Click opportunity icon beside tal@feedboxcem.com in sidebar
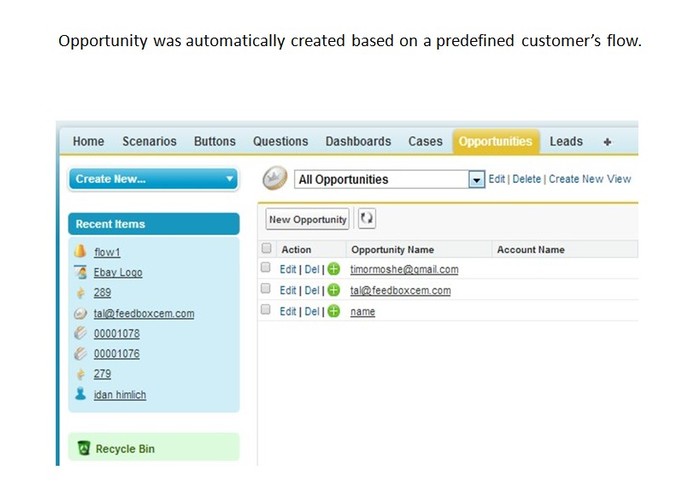This screenshot has width=695, height=494. coord(80,313)
